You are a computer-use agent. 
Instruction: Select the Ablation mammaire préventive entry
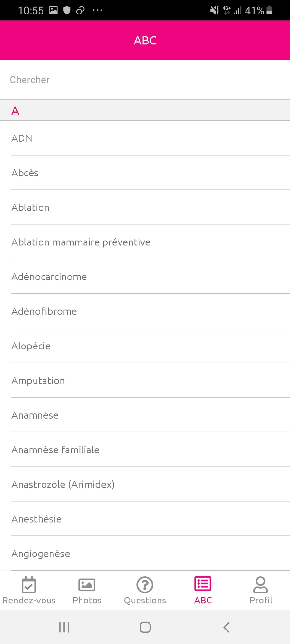pos(145,242)
